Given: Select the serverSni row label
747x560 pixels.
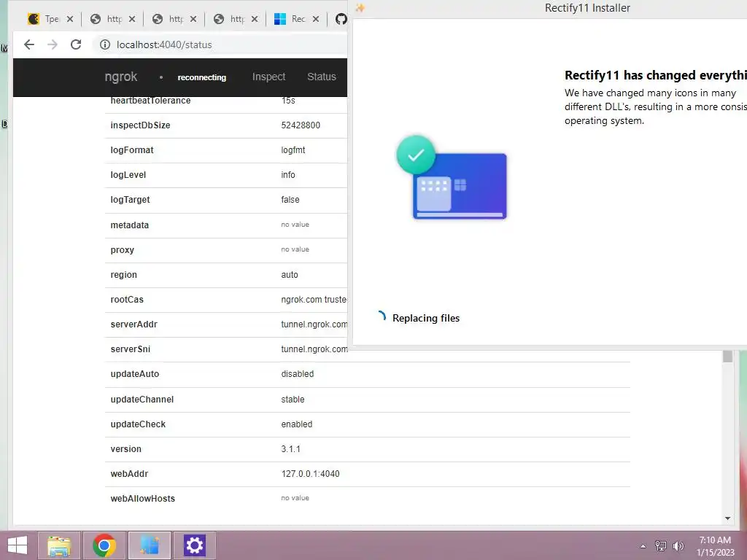Looking at the screenshot, I should [x=131, y=349].
